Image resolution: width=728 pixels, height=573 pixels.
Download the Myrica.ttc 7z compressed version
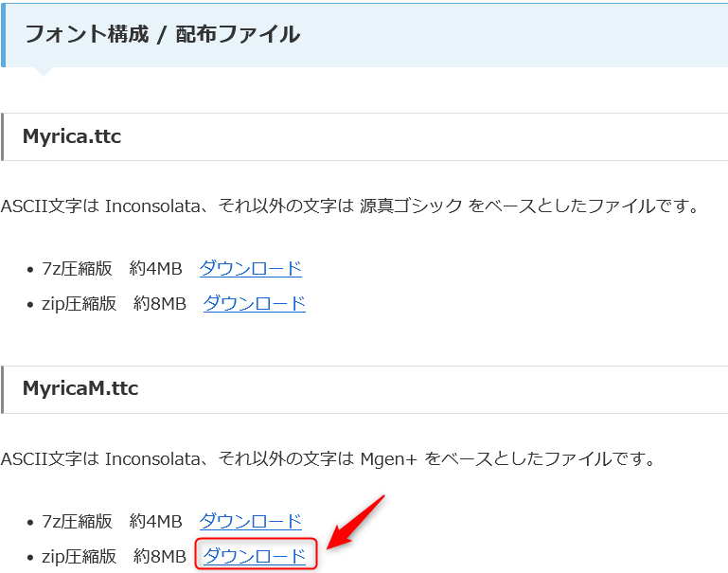(251, 268)
